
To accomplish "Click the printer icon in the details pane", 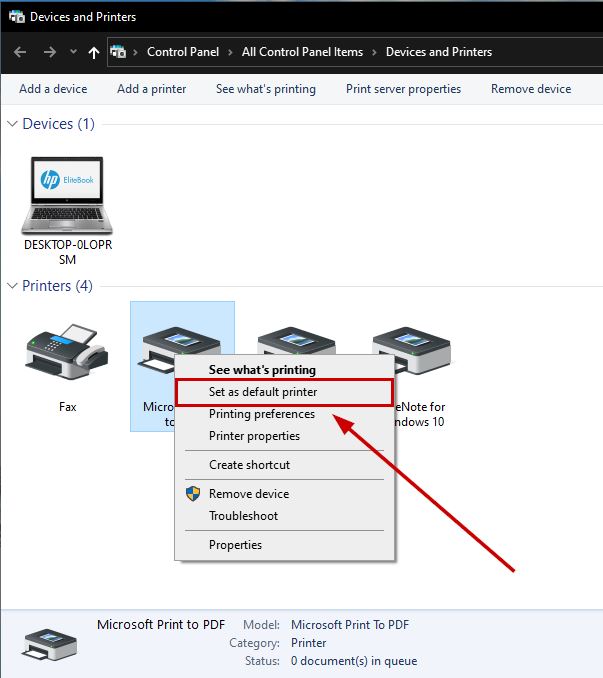I will (x=49, y=644).
